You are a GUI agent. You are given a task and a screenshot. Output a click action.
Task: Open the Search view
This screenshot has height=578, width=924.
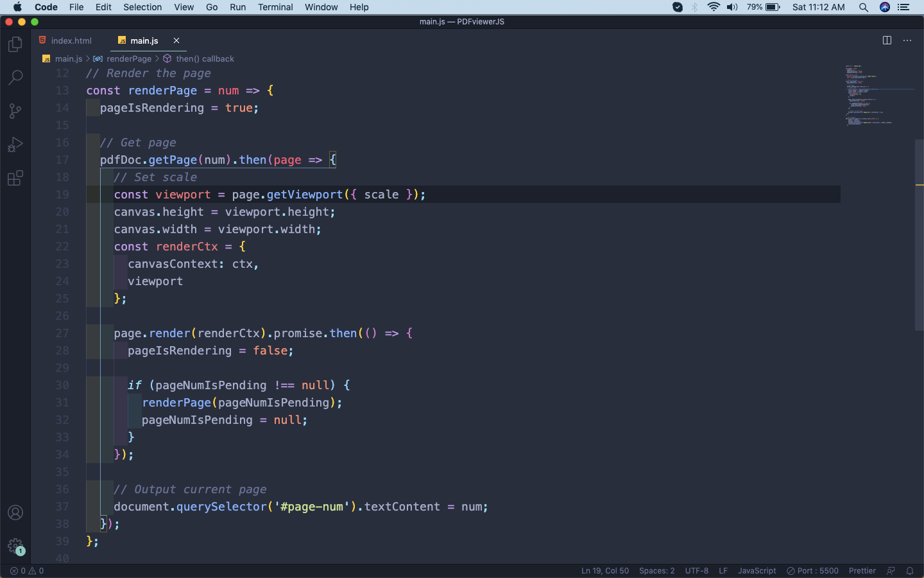click(15, 77)
